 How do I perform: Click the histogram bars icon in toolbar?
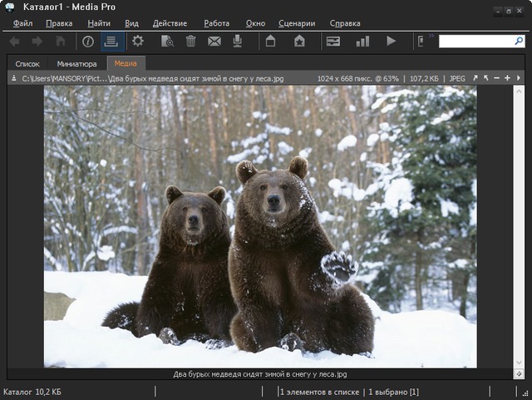click(x=362, y=41)
